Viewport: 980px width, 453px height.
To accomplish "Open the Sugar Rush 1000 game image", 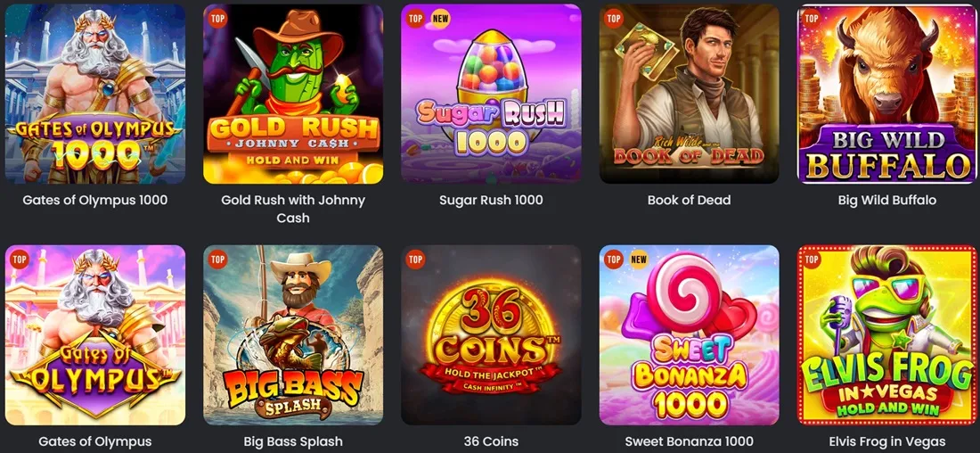I will [491, 94].
